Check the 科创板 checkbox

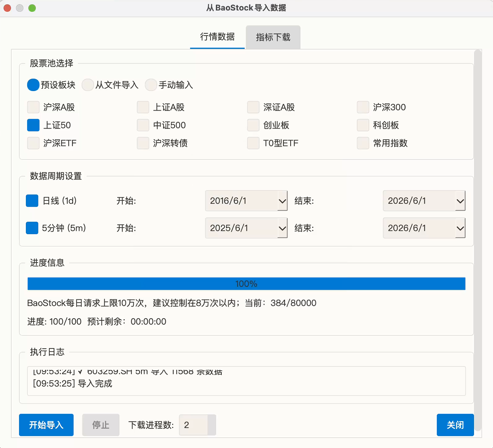(x=363, y=125)
